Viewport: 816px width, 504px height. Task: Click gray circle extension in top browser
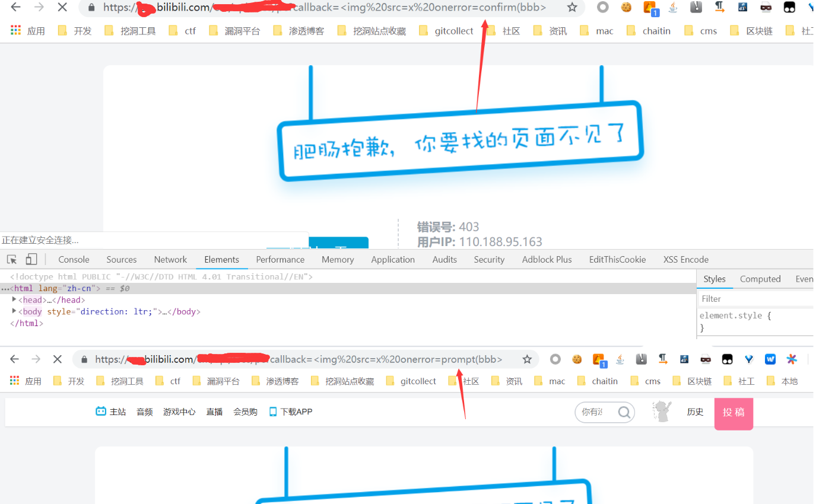[602, 7]
